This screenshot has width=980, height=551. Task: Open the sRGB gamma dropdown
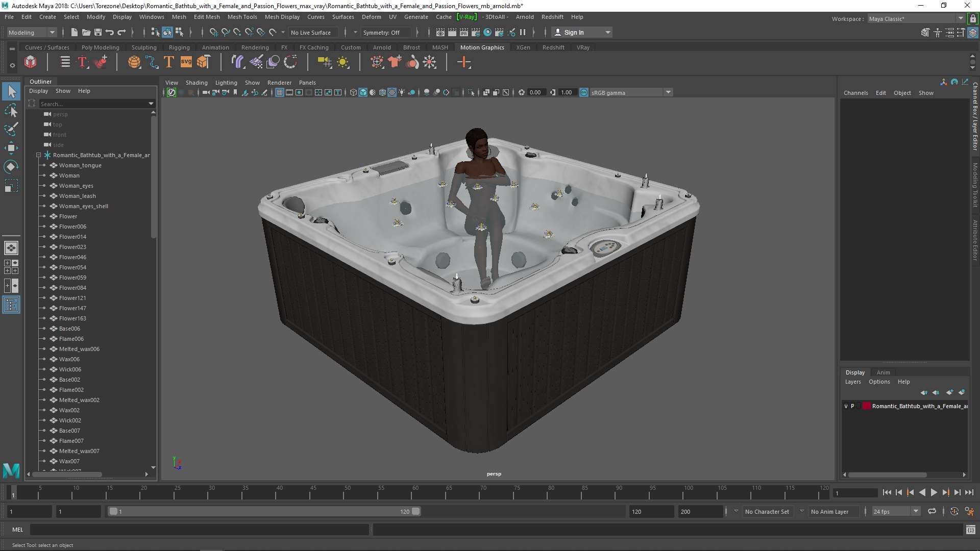click(x=631, y=92)
